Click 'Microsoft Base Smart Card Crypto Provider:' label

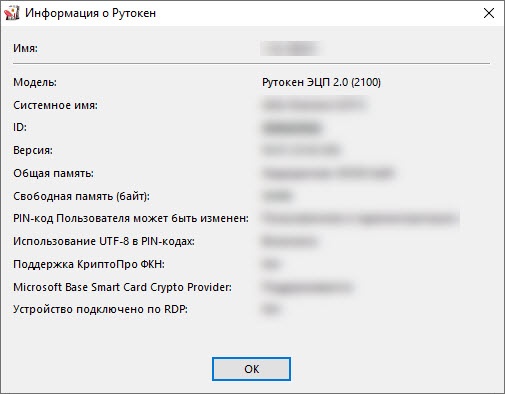pos(122,287)
